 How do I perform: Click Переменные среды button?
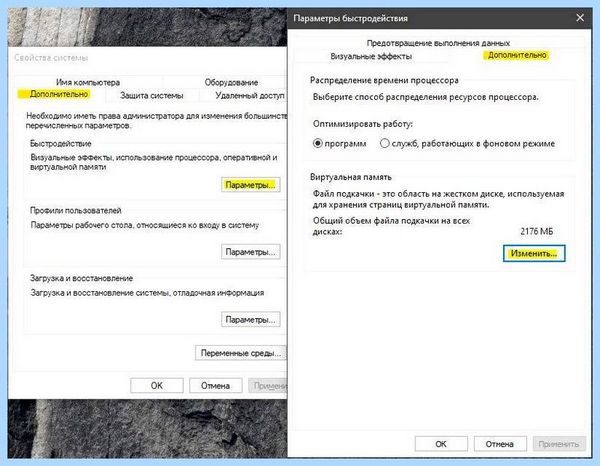(x=241, y=353)
